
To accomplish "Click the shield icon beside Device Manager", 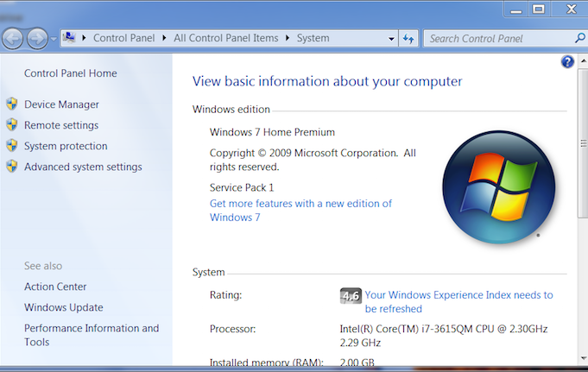I will 12,104.
